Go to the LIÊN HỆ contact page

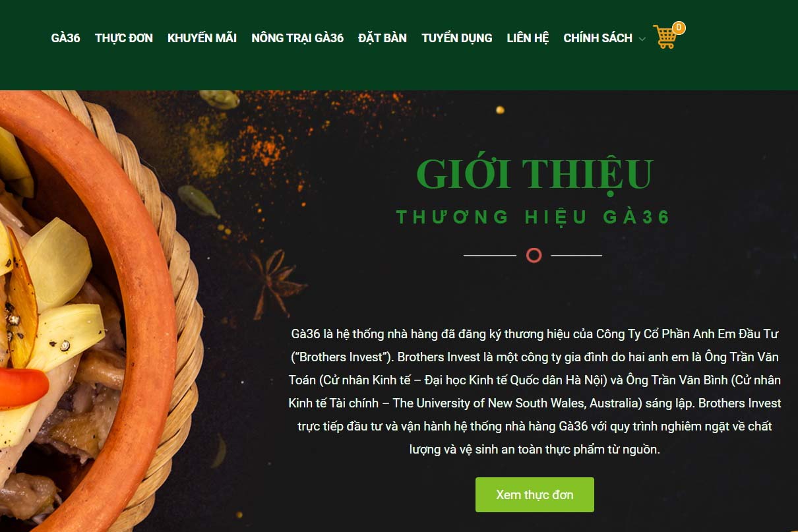coord(528,38)
